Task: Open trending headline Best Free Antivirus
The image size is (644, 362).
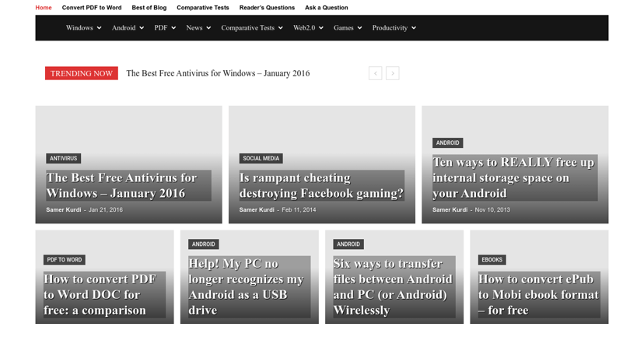Action: click(218, 73)
